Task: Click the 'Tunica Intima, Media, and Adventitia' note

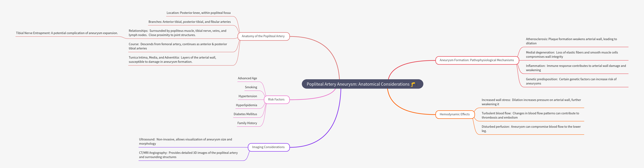Action: pos(172,60)
